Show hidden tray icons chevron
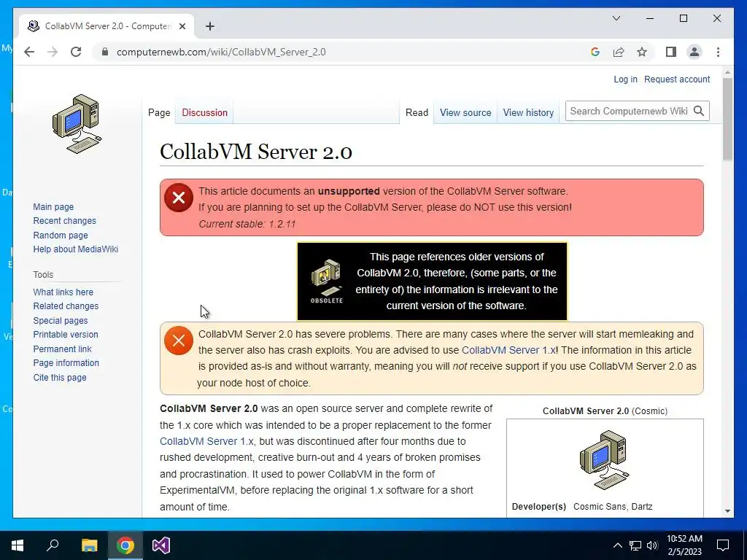747x560 pixels. point(617,545)
